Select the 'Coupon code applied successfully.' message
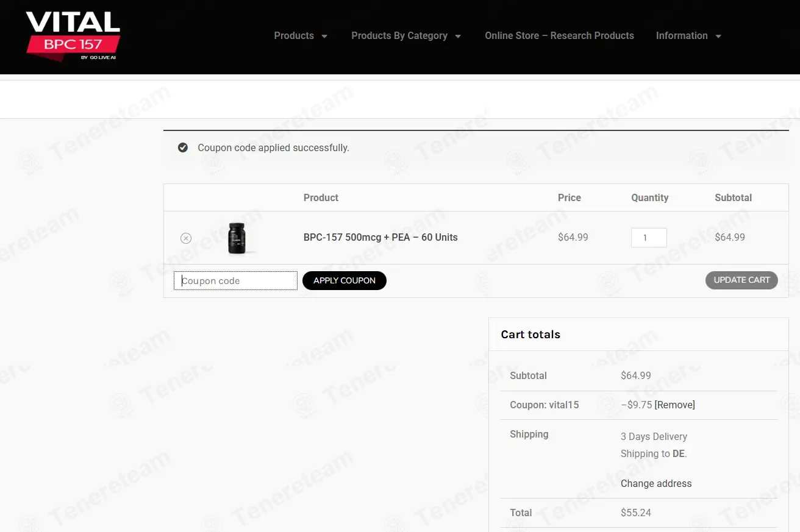The width and height of the screenshot is (800, 532). tap(273, 148)
